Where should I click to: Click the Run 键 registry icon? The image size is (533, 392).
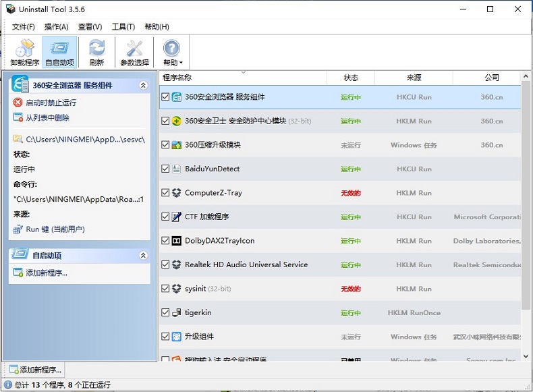18,229
